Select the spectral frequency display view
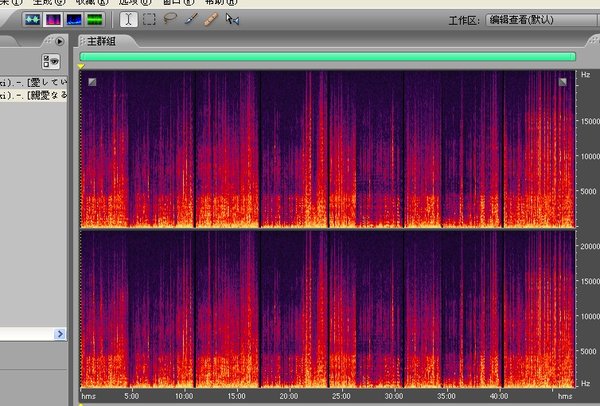The height and width of the screenshot is (406, 600). click(x=52, y=19)
